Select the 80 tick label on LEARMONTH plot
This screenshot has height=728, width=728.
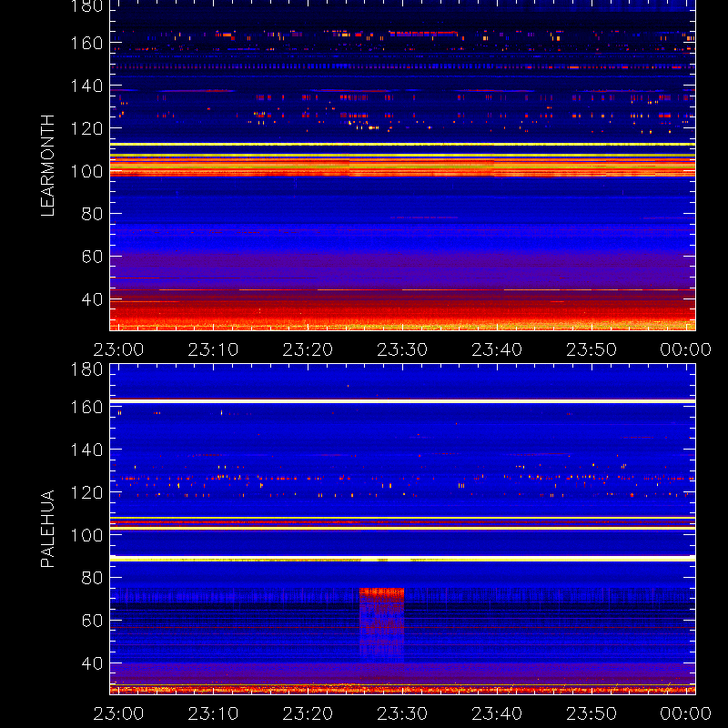(x=92, y=214)
